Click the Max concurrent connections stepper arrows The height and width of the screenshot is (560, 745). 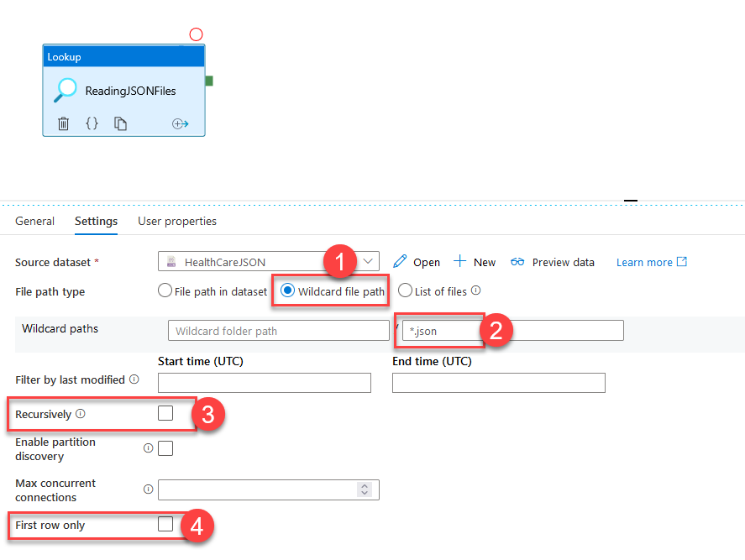coord(364,489)
